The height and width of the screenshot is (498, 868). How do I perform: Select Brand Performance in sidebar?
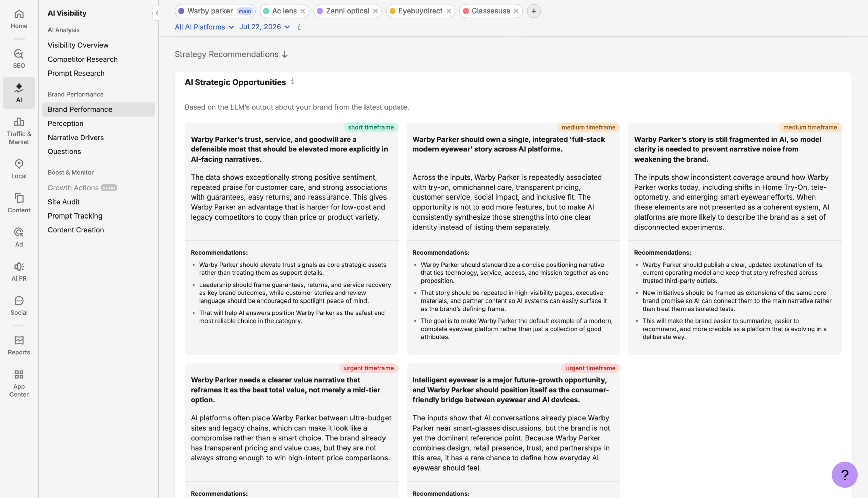98,109
